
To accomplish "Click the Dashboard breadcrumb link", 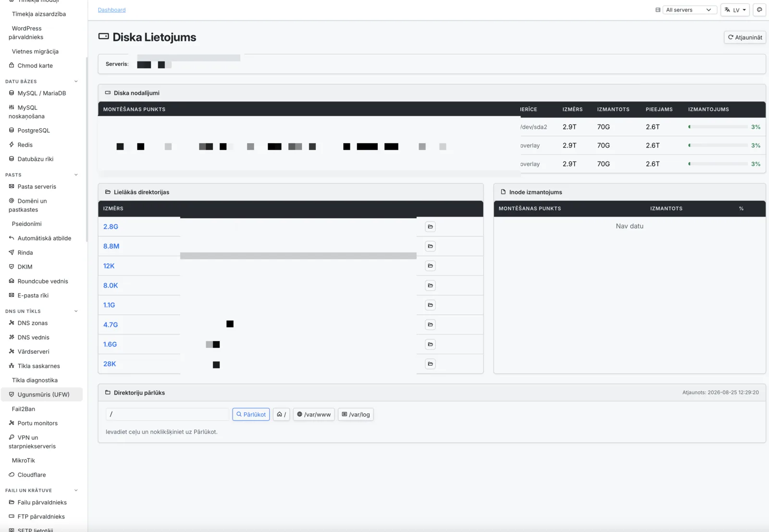I will [x=112, y=10].
